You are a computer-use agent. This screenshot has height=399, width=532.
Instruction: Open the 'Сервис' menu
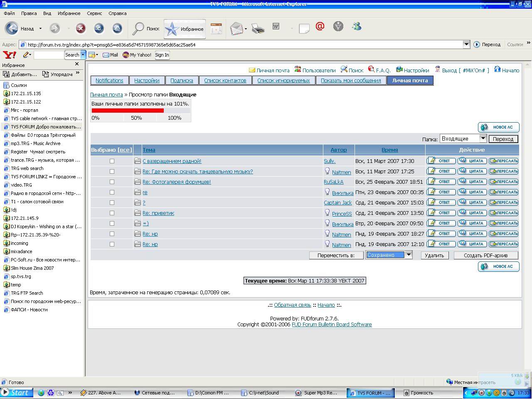pyautogui.click(x=94, y=13)
